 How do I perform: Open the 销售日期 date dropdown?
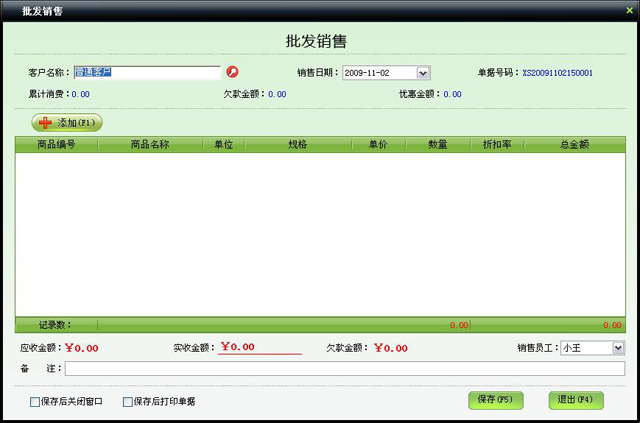coord(423,73)
